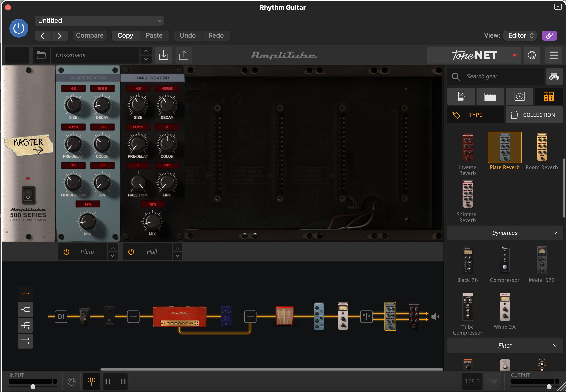Switch to the TYPE tab

pos(476,115)
